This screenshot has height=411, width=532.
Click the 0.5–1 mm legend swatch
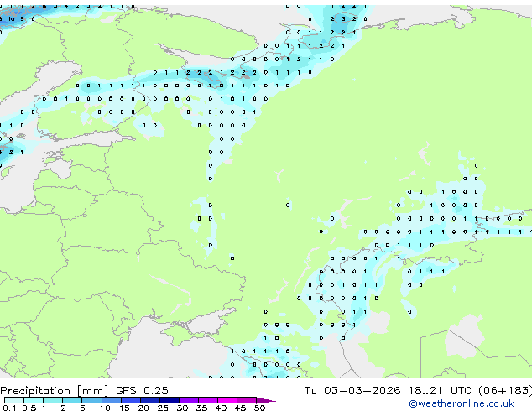(34, 400)
